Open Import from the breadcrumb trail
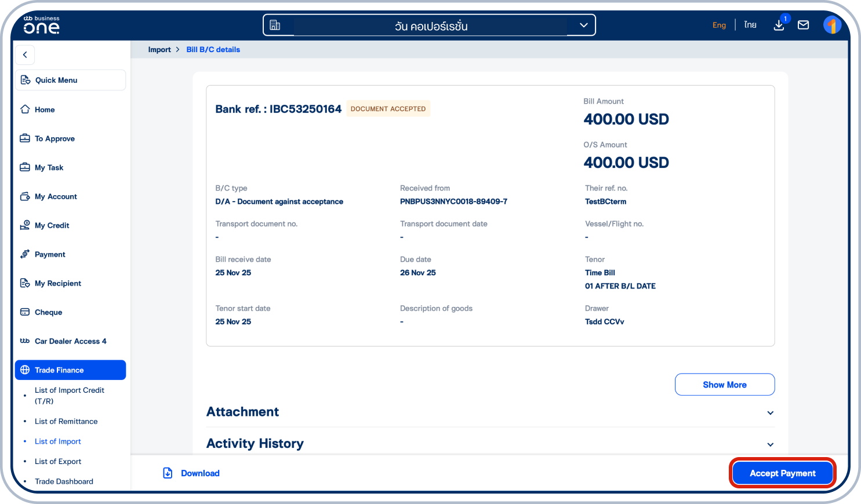Screen dimensions: 861x504 159,49
